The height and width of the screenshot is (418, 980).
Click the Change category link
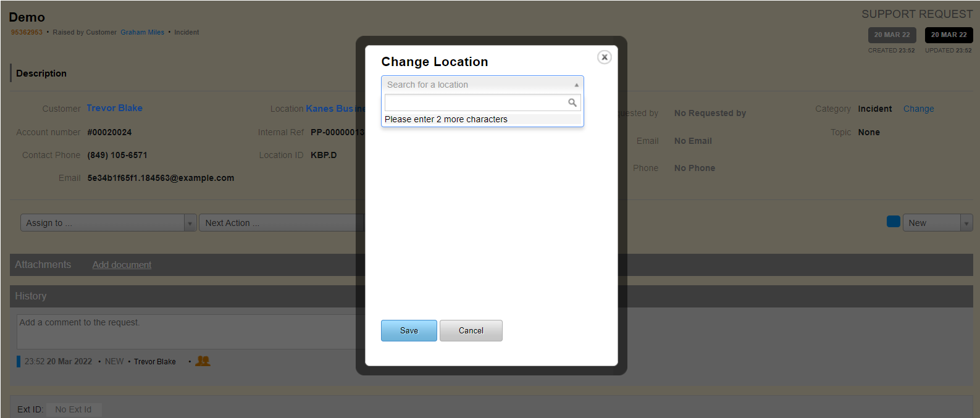pos(918,109)
